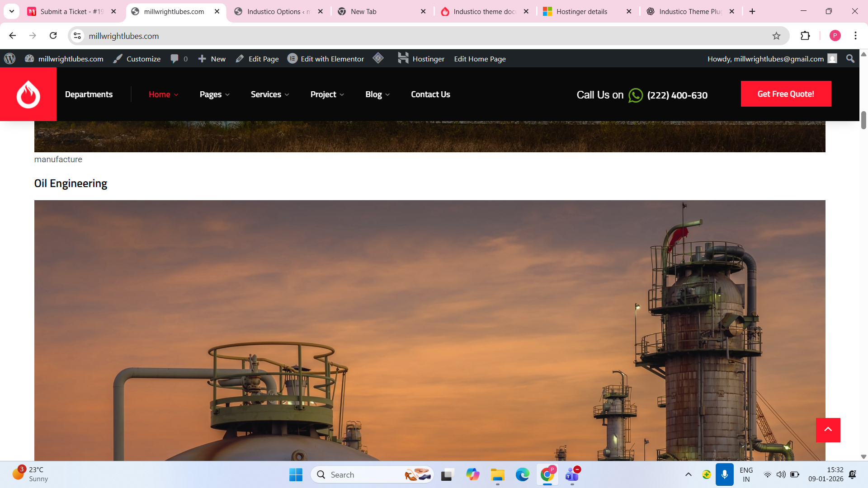Viewport: 868px width, 488px height.
Task: Click the WhatsApp phone icon
Action: coord(635,95)
